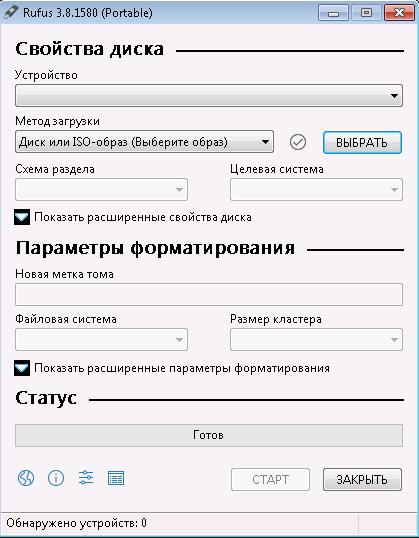419x538 pixels.
Task: Close the Rufus window with X
Action: (x=399, y=13)
